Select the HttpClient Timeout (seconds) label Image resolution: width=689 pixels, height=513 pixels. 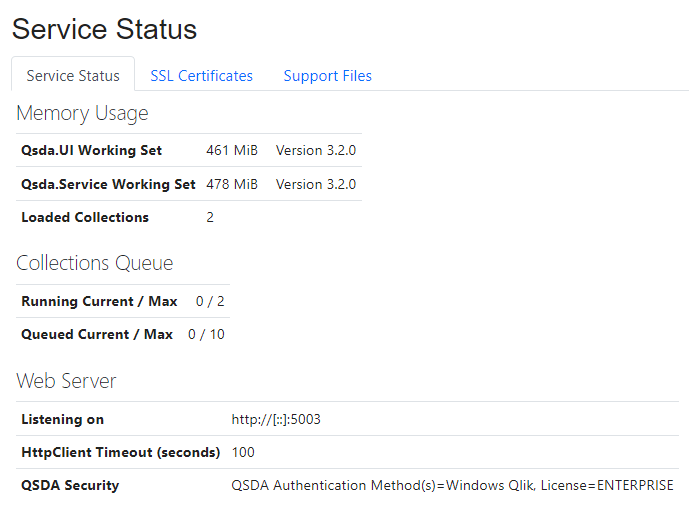120,452
